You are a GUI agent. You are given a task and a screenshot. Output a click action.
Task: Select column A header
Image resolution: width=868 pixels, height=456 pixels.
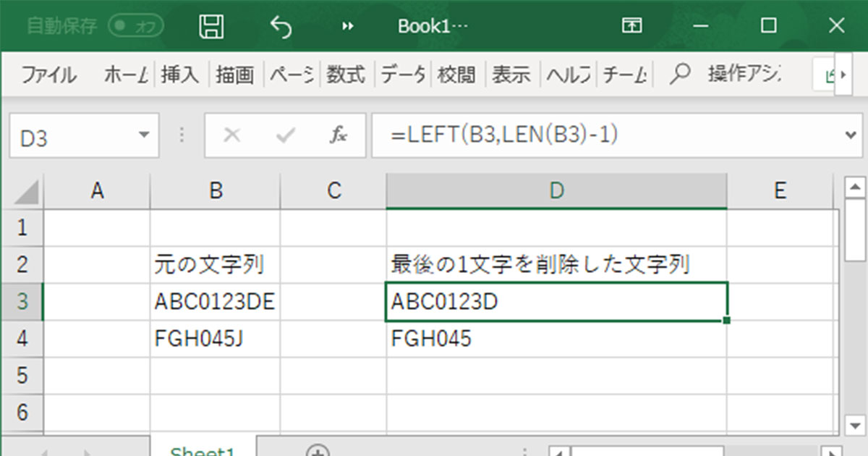tap(97, 191)
